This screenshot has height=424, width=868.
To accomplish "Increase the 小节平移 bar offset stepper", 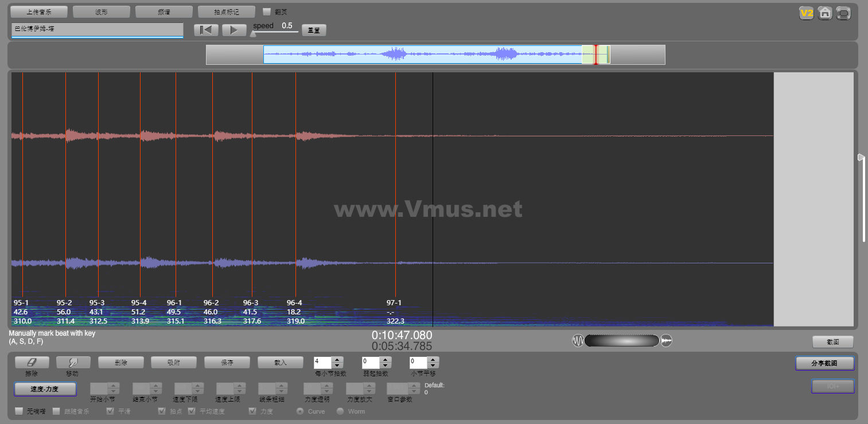I will [x=433, y=360].
